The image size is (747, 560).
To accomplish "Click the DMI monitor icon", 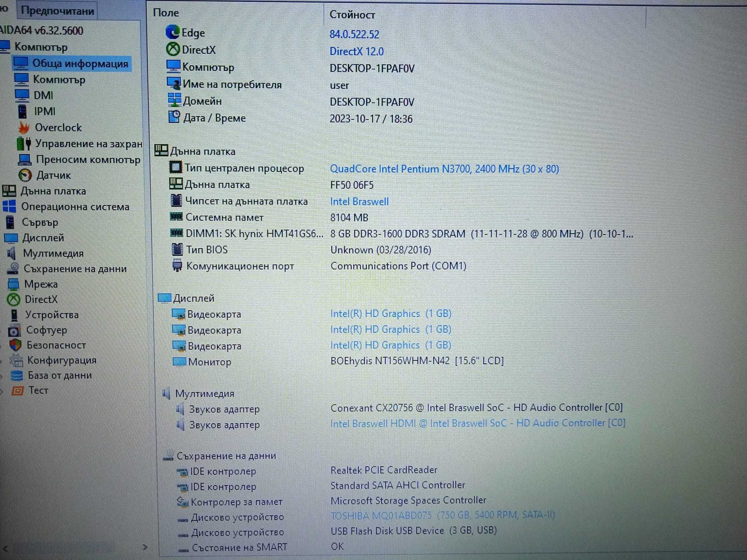I will [22, 95].
